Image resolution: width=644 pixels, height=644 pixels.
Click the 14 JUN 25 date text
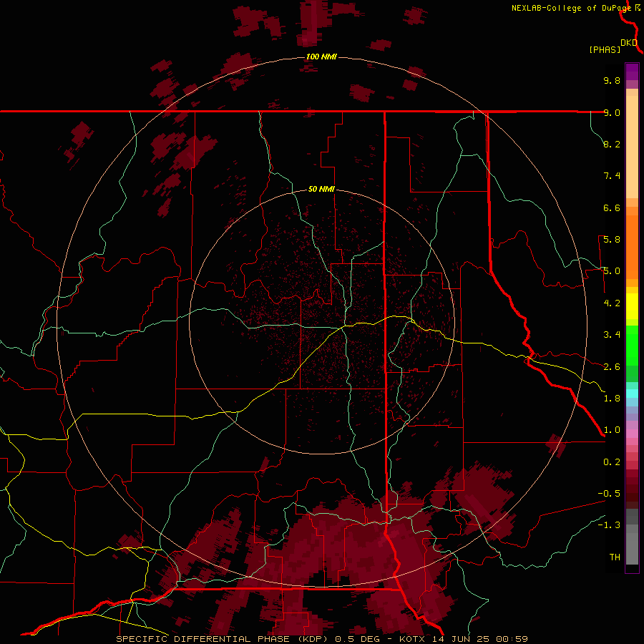[462, 639]
